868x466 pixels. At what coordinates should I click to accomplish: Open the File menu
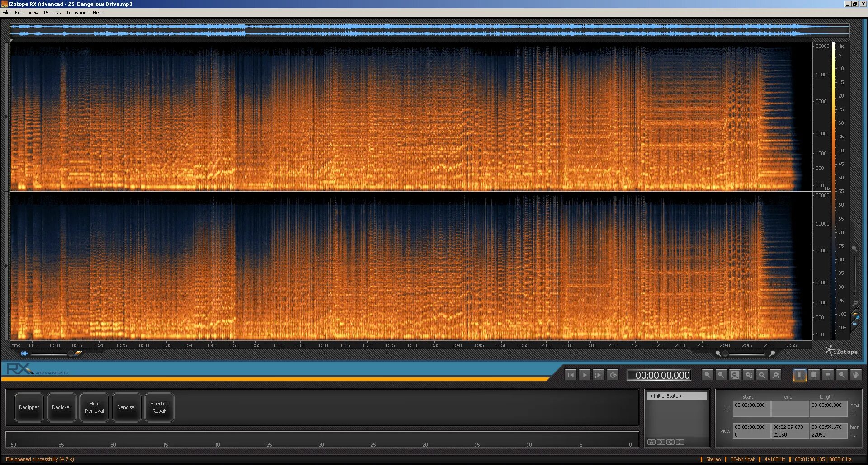[6, 13]
